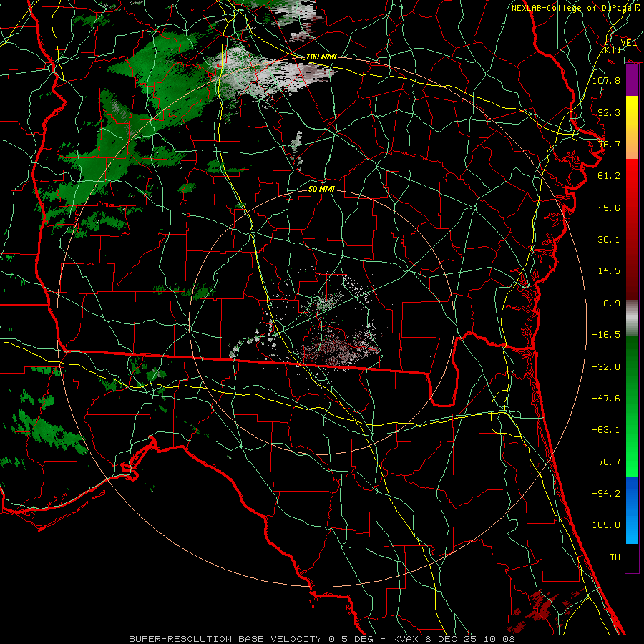Click the -94.2 legend value
Image resolution: width=644 pixels, height=644 pixels.
pyautogui.click(x=606, y=494)
